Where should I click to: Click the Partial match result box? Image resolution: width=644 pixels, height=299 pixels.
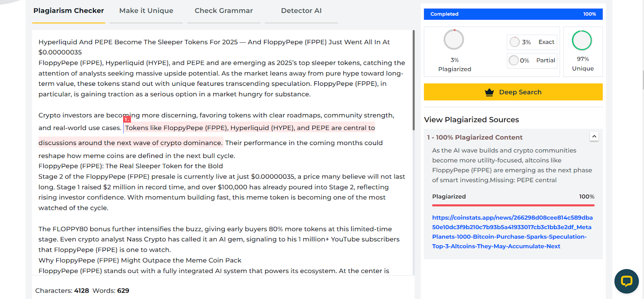click(532, 60)
